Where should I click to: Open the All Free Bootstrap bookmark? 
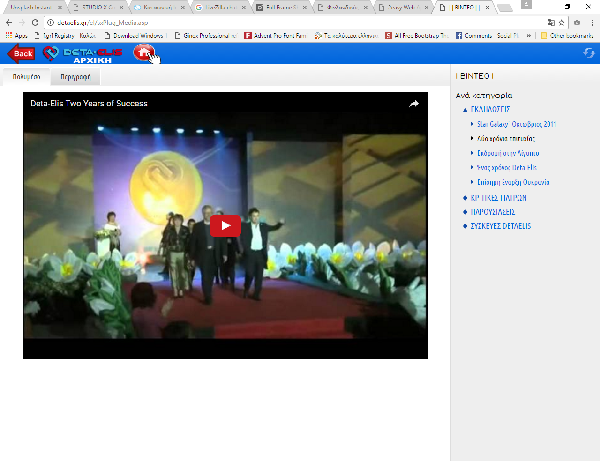pos(416,36)
